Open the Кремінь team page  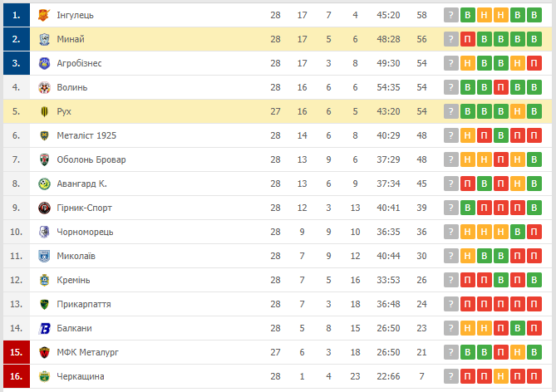(x=73, y=280)
